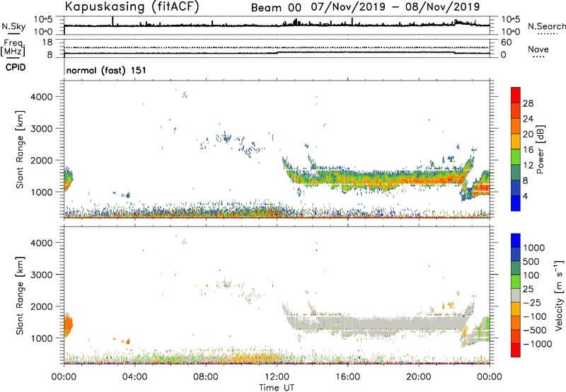The height and width of the screenshot is (392, 566).
Task: Click the "-100" value on Velocity colorbar
Action: 535,316
